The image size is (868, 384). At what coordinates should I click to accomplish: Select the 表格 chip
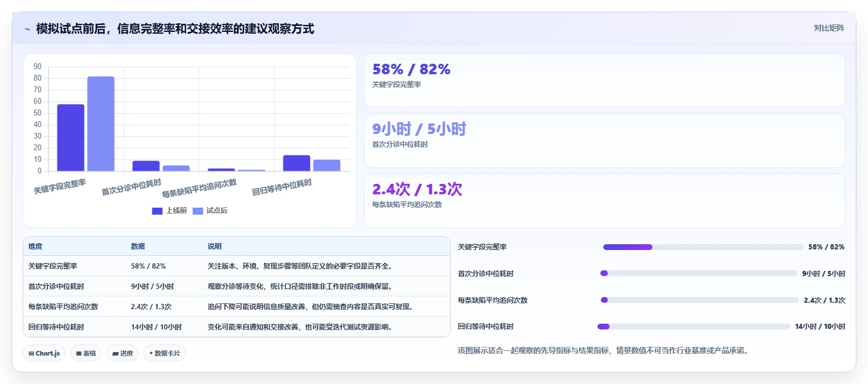(x=86, y=353)
